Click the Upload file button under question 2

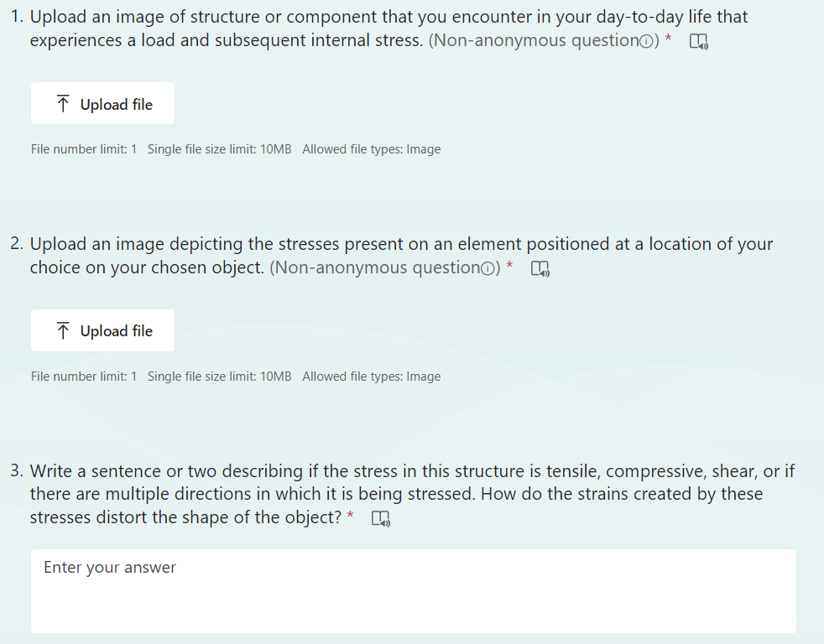[102, 330]
